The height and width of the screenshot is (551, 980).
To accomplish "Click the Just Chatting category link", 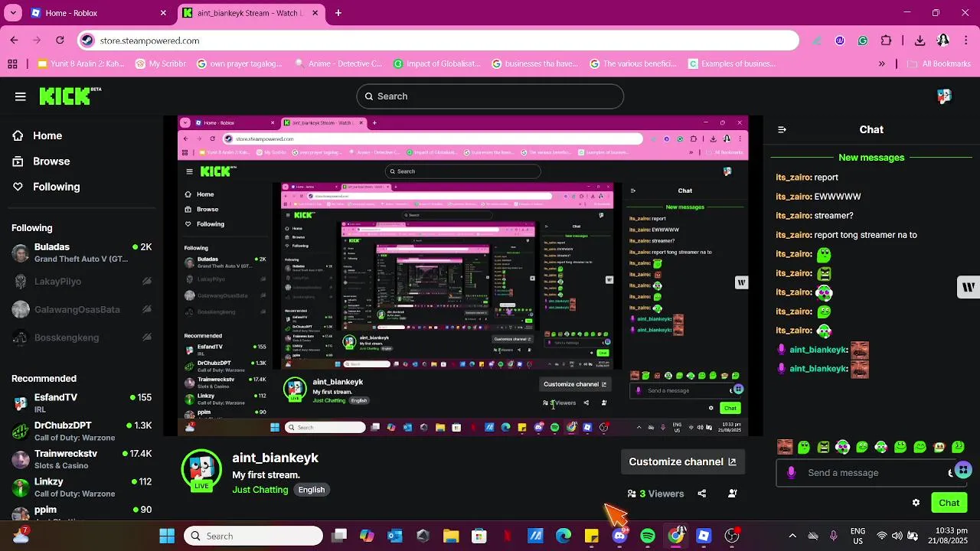I will [x=260, y=490].
